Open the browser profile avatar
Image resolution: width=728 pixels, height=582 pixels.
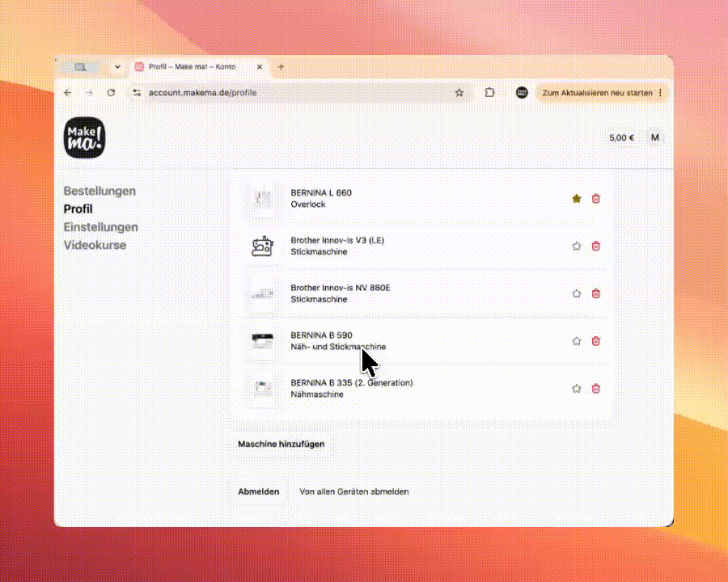point(522,93)
